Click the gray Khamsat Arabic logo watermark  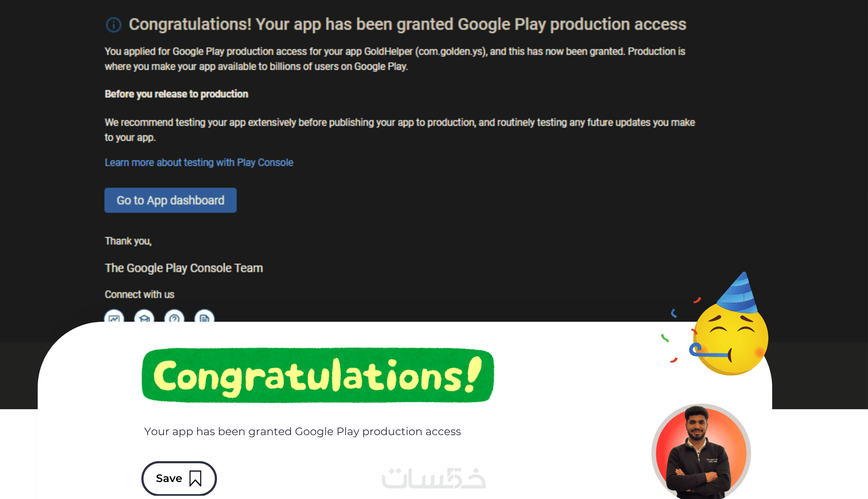(x=434, y=478)
